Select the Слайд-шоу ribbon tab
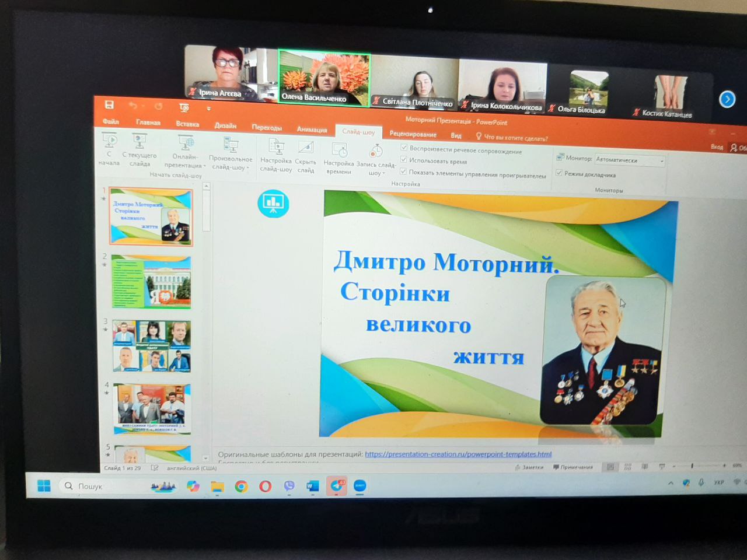This screenshot has height=560, width=747. click(x=358, y=132)
